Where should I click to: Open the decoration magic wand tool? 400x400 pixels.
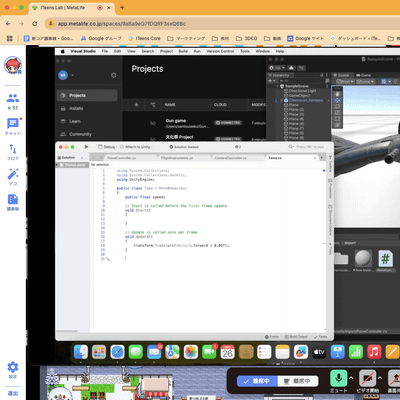(13, 177)
